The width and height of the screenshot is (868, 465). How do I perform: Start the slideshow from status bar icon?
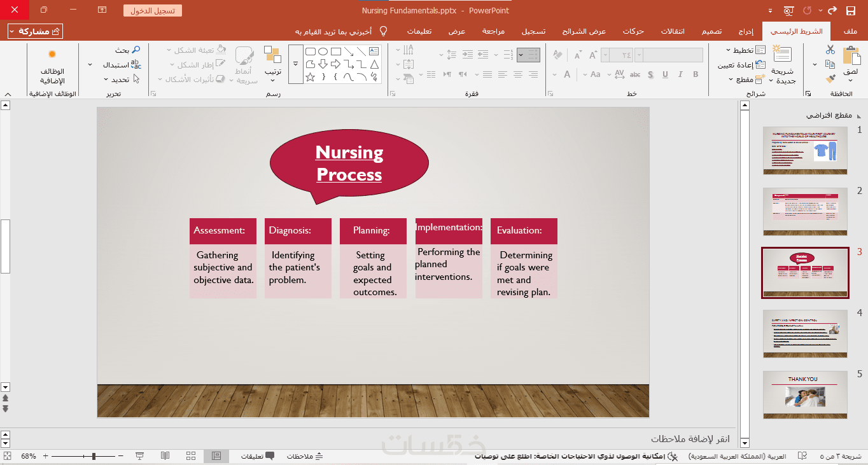point(139,456)
